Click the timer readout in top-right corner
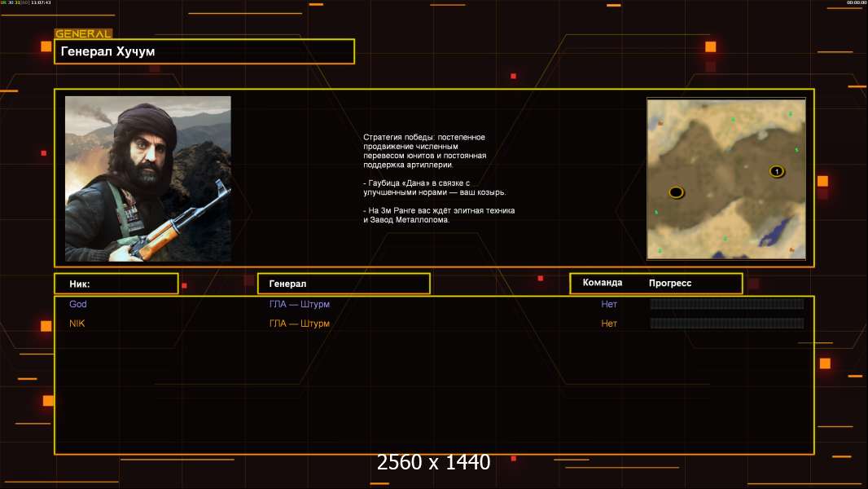 click(856, 3)
